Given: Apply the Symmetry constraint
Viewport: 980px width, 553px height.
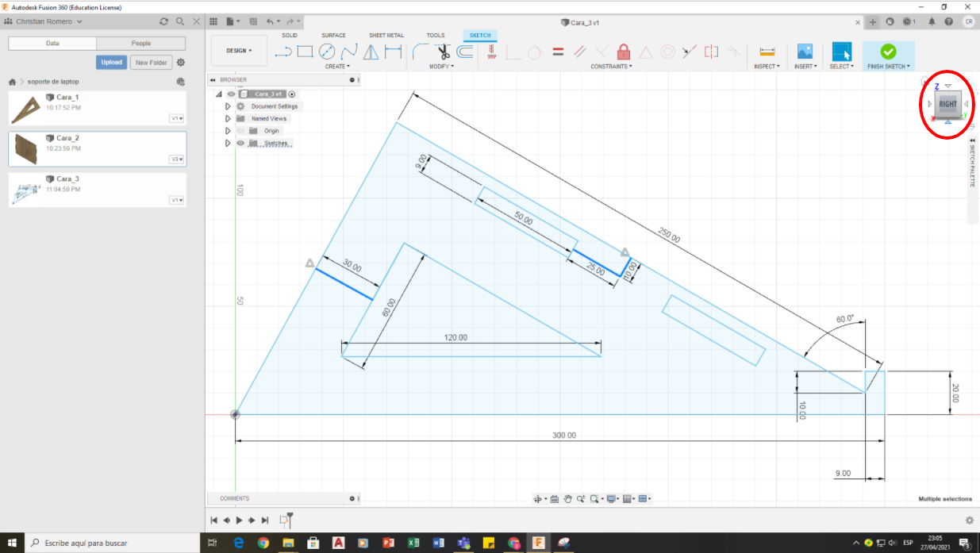Looking at the screenshot, I should tap(712, 52).
